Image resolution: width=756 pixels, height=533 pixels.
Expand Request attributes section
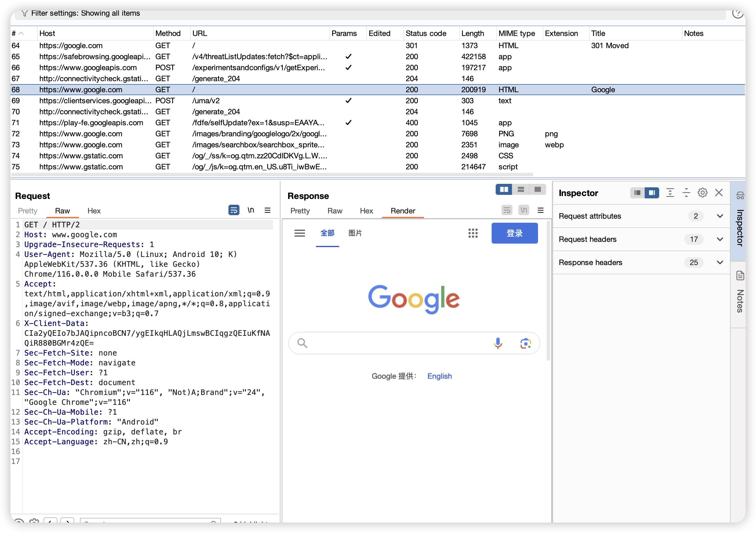(720, 216)
